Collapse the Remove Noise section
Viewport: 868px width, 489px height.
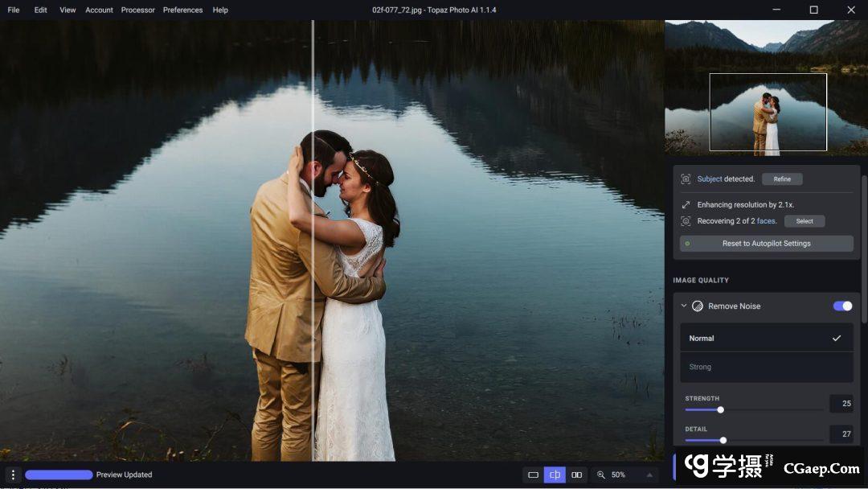684,306
